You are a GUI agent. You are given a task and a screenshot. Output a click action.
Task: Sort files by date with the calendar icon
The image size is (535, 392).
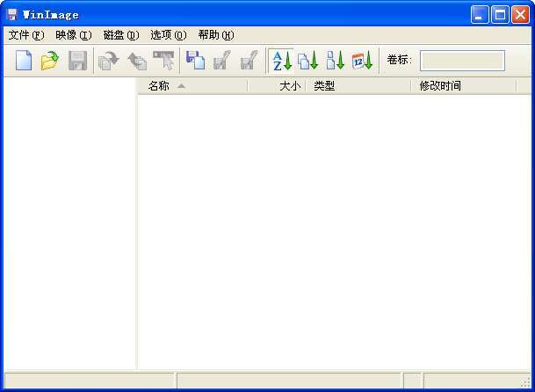362,62
